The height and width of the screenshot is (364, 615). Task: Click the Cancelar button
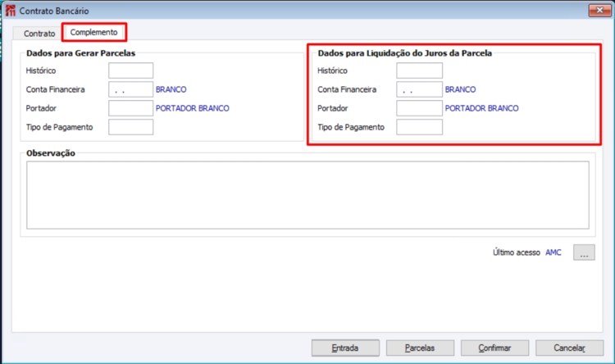570,348
